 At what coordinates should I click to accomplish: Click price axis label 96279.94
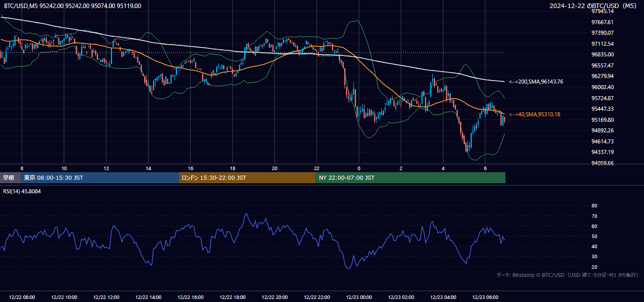[603, 76]
